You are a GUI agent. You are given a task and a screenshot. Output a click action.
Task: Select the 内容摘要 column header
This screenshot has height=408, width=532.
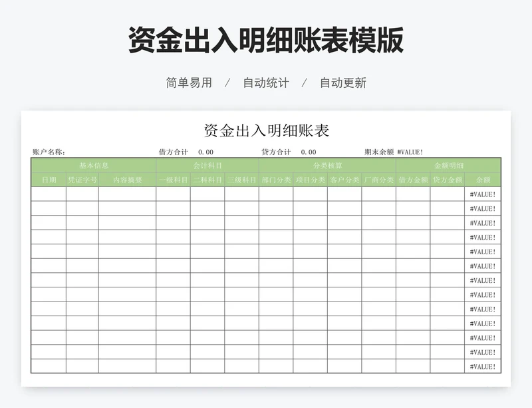127,180
